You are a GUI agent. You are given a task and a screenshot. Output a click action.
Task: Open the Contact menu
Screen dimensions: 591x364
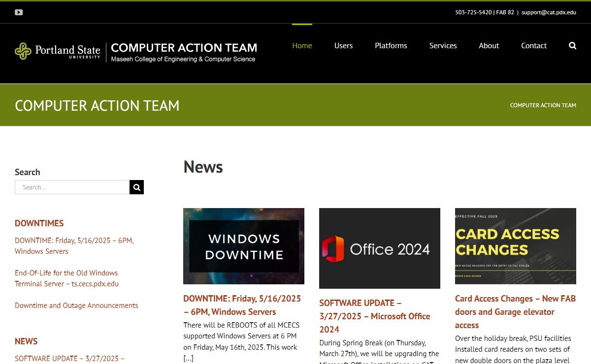534,46
